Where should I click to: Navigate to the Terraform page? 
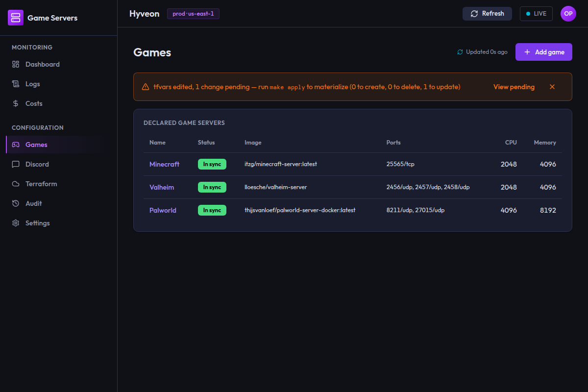(x=59, y=184)
